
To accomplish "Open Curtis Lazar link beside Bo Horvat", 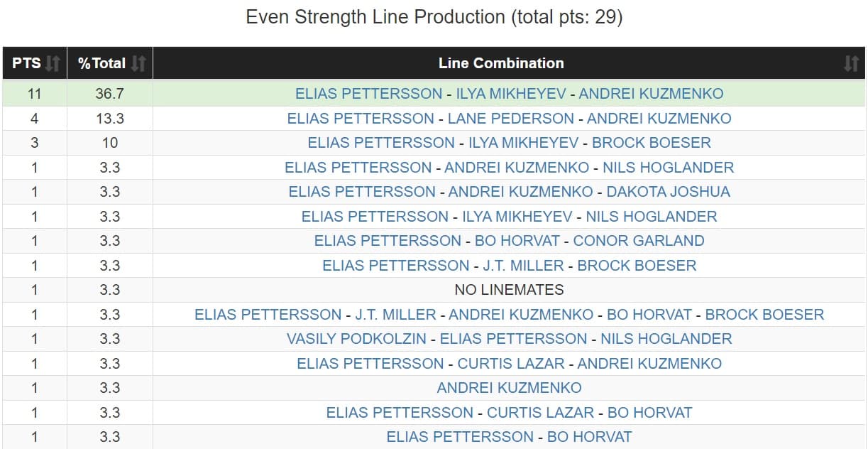I will pos(540,413).
